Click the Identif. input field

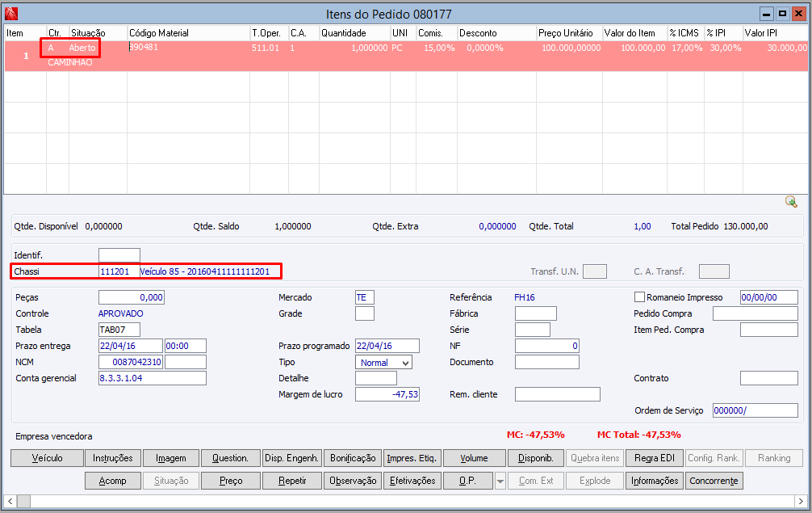pyautogui.click(x=119, y=255)
